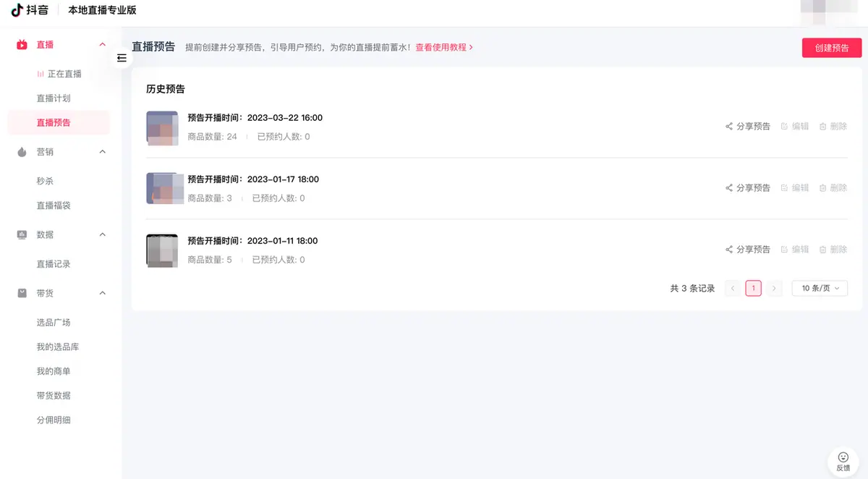Click 预告开播时间: 2023-01-11 18:00 text
The width and height of the screenshot is (868, 479).
pos(252,241)
